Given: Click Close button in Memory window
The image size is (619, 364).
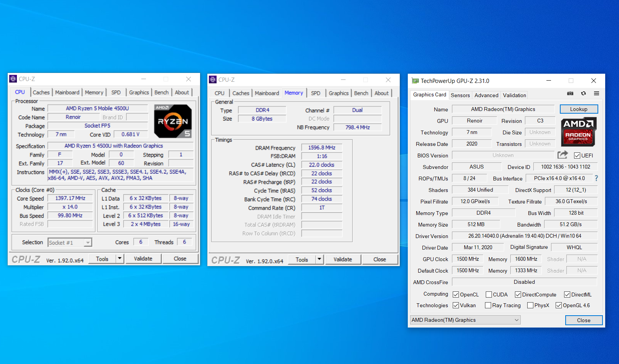Looking at the screenshot, I should (380, 259).
